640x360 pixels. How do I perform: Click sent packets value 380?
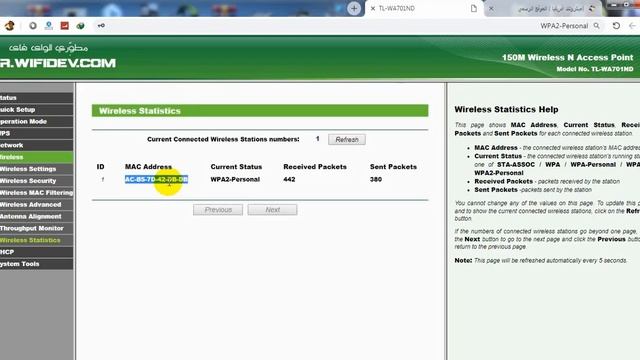click(x=376, y=179)
